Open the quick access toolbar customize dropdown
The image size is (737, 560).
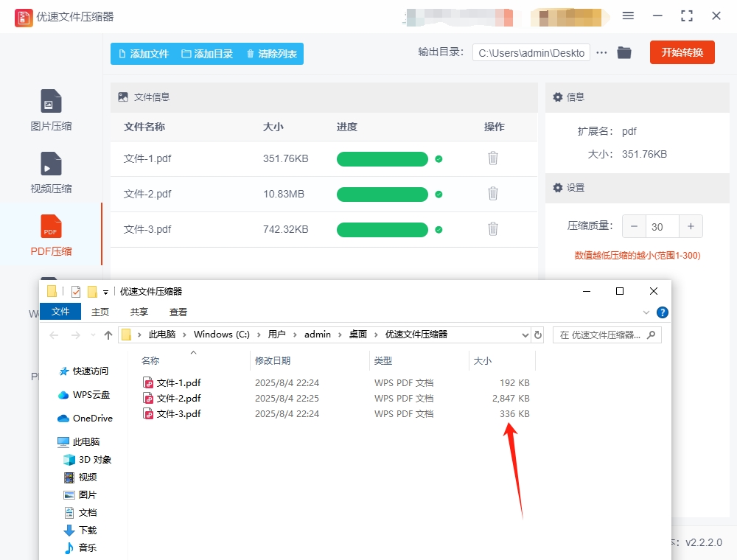[x=105, y=293]
